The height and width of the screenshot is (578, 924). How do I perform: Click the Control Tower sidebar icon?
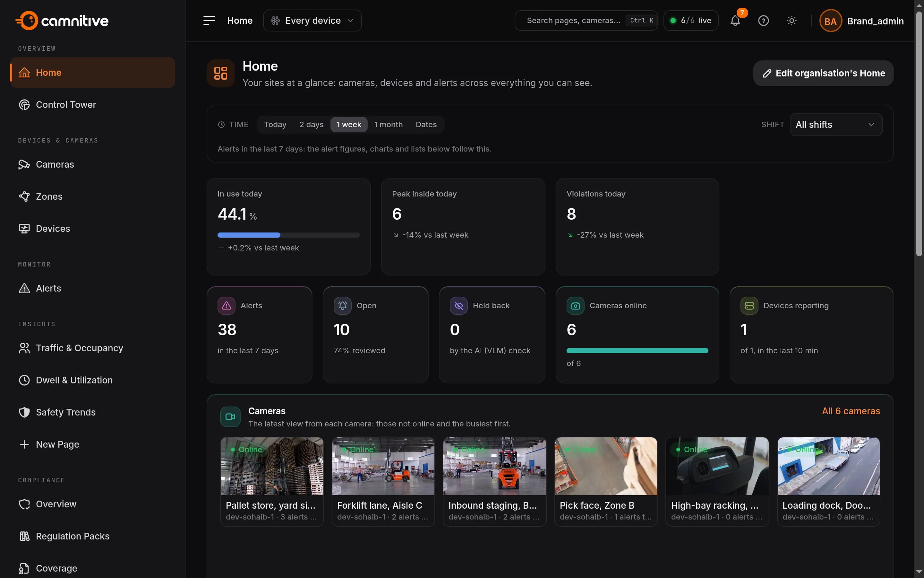point(24,105)
